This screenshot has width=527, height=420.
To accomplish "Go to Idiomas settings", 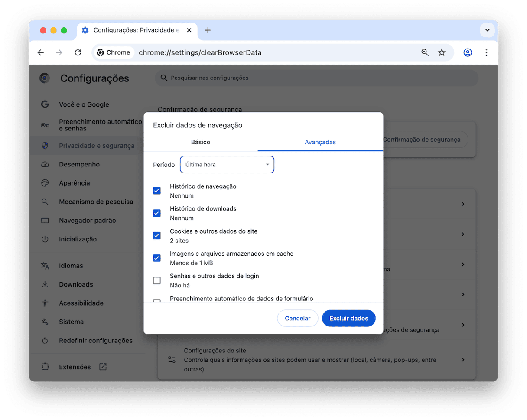I will 71,266.
